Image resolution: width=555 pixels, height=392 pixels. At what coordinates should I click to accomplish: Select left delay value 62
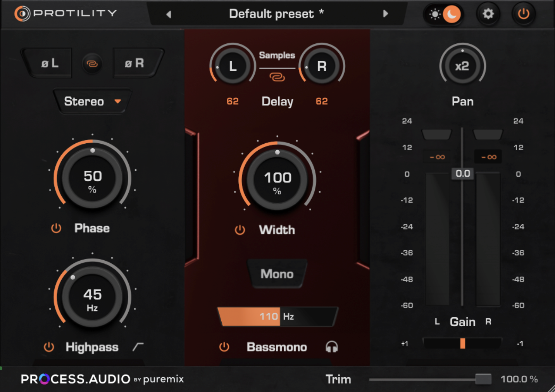point(233,101)
